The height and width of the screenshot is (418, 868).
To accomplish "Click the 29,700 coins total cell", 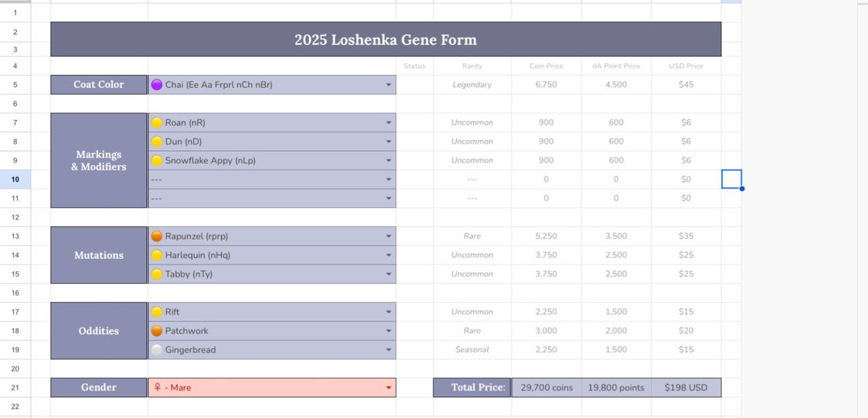I will point(546,388).
